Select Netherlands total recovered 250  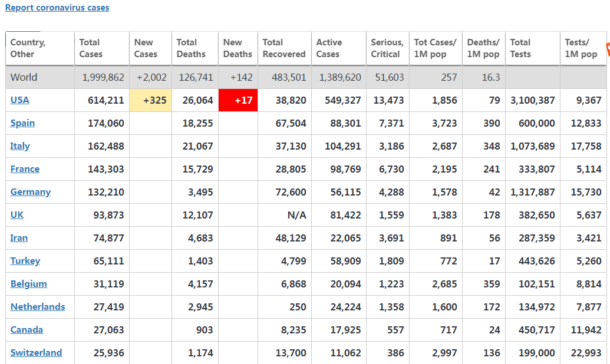coord(285,306)
